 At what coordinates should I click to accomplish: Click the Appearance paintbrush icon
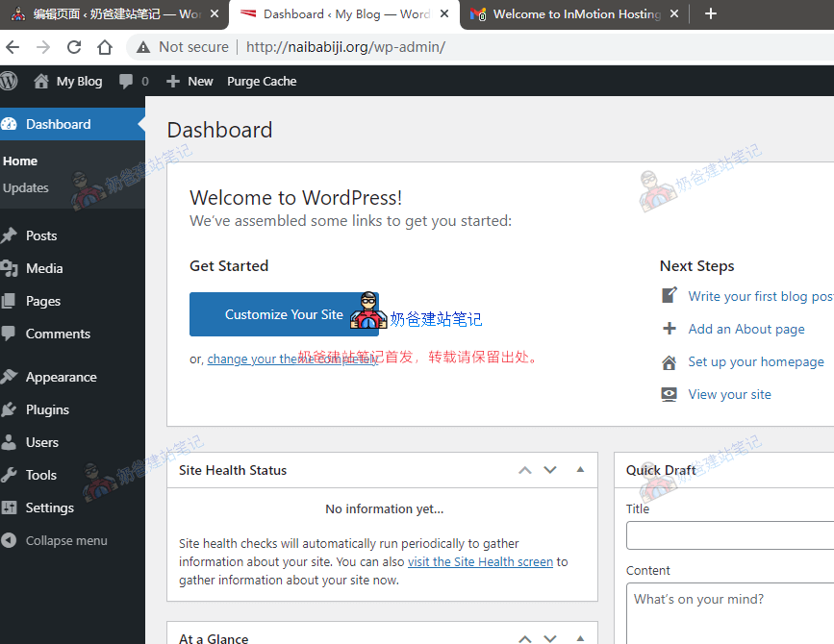click(x=10, y=376)
